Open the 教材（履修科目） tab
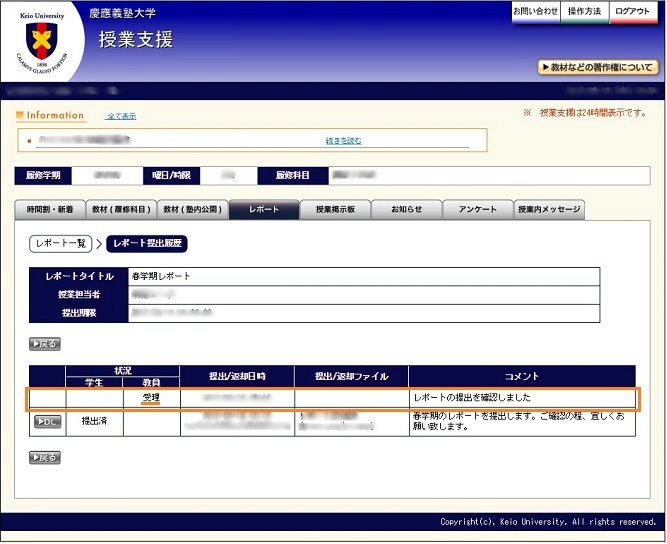Image resolution: width=667 pixels, height=544 pixels. [121, 210]
